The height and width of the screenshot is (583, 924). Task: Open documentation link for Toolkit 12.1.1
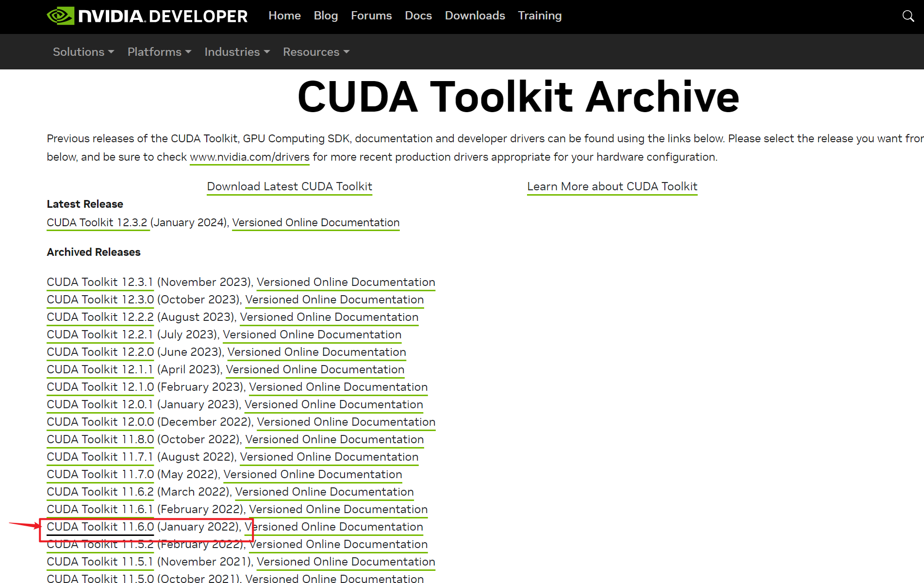tap(315, 370)
